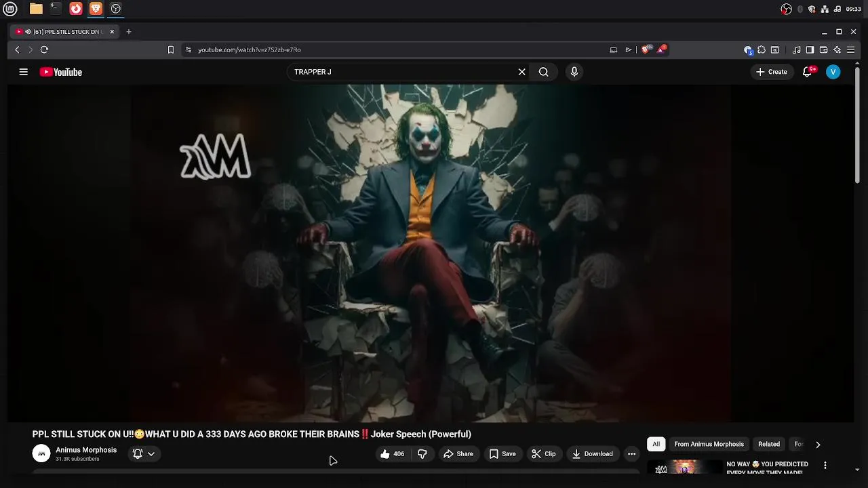Image resolution: width=868 pixels, height=488 pixels.
Task: Open options for NO WAY YOU PREDICTED video
Action: click(825, 465)
